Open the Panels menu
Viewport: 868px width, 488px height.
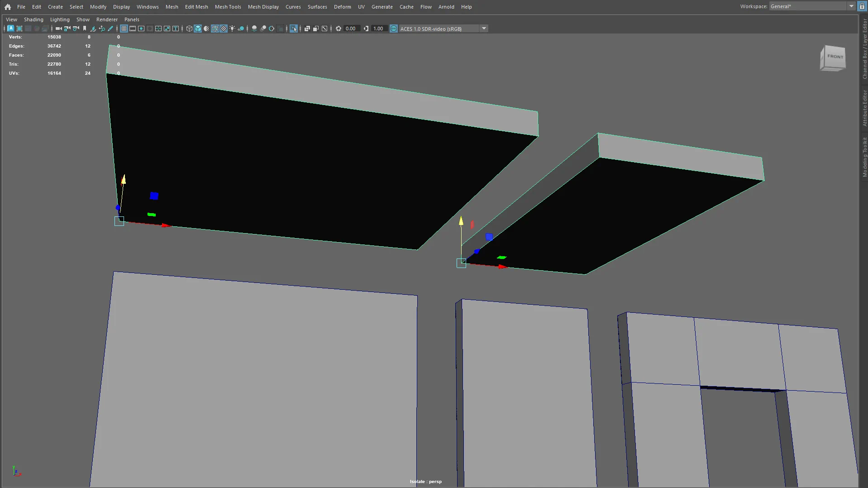click(x=132, y=19)
